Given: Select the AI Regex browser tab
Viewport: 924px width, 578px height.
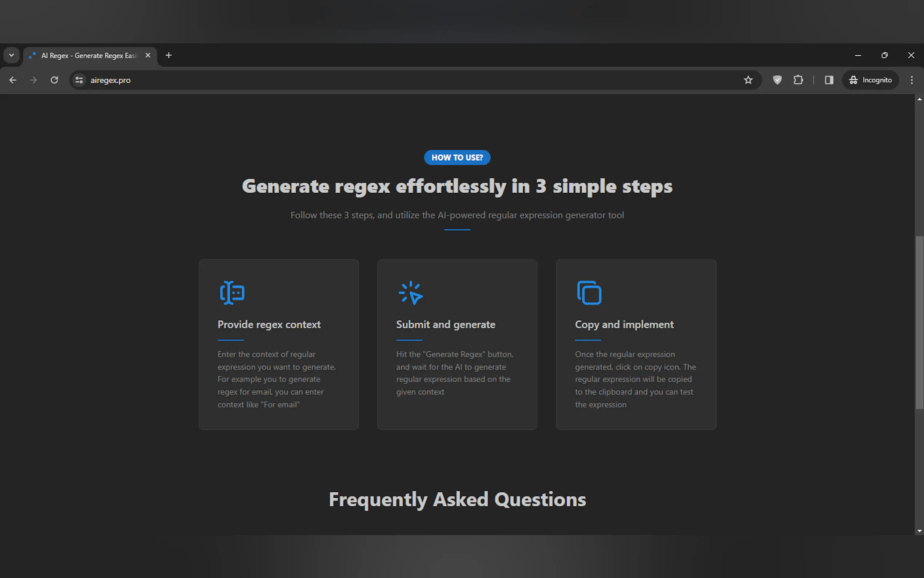Looking at the screenshot, I should tap(89, 56).
